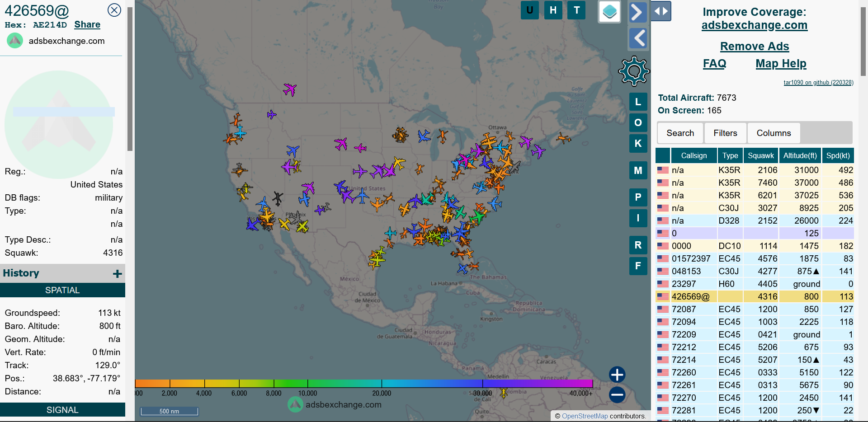Toggle the M map option
This screenshot has height=422, width=868.
[x=638, y=170]
